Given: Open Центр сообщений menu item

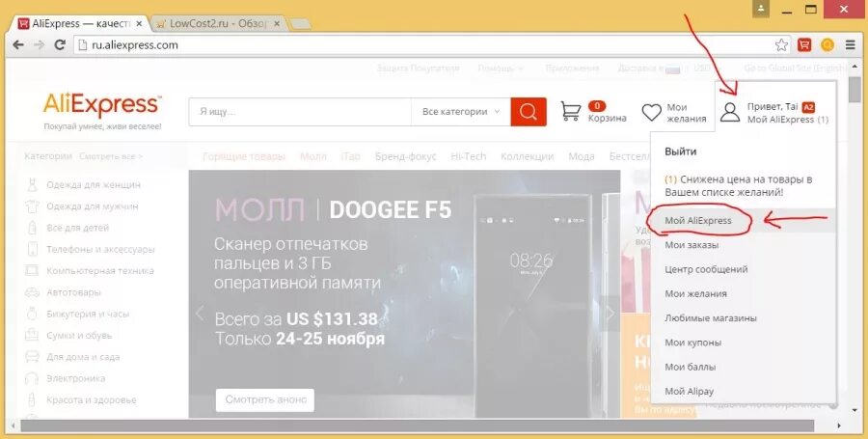Looking at the screenshot, I should [706, 269].
